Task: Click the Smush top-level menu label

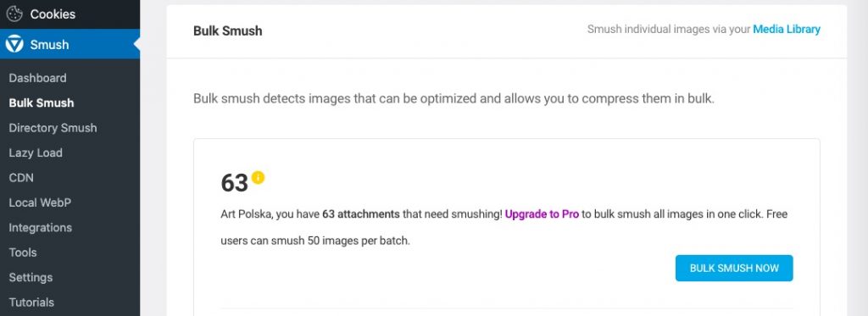Action: 49,45
